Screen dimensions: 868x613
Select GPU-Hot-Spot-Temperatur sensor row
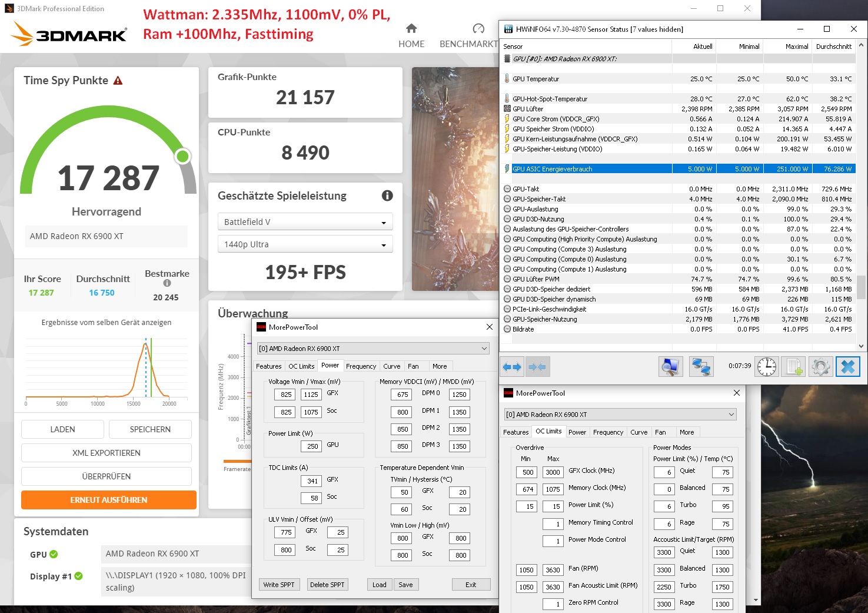coord(679,99)
